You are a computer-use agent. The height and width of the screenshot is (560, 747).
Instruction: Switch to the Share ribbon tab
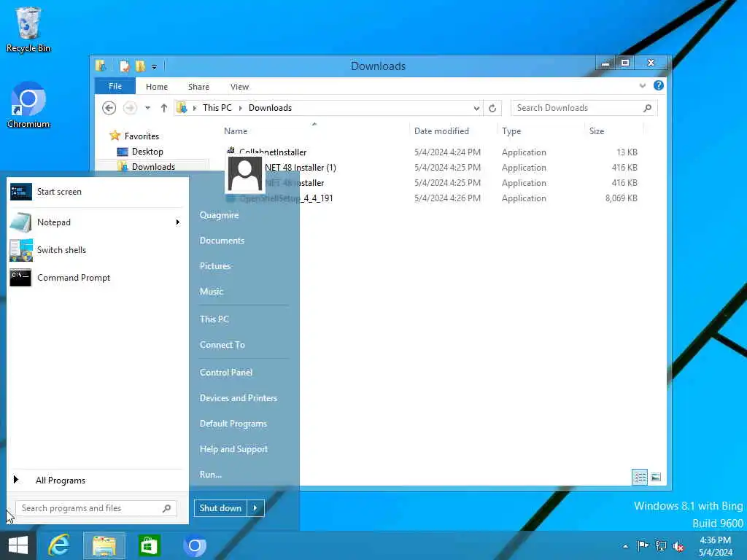198,87
